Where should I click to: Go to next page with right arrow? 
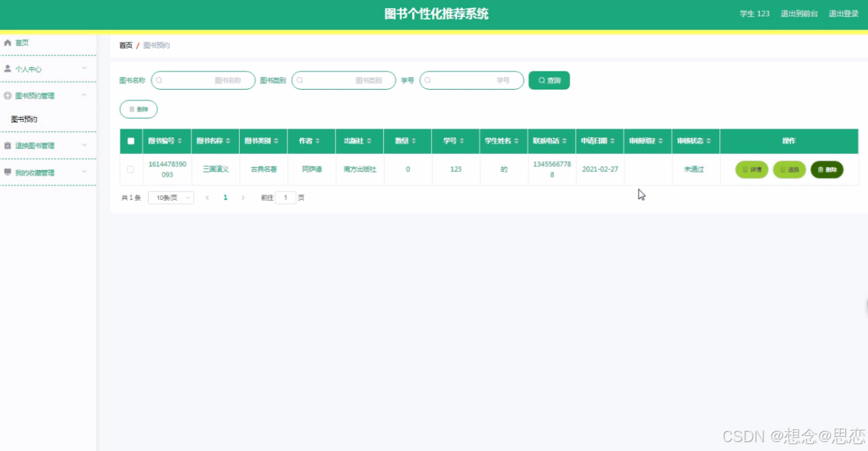243,197
